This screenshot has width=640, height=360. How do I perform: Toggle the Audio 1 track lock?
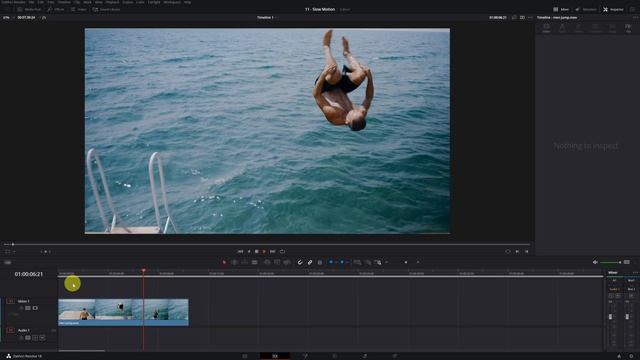pyautogui.click(x=21, y=338)
